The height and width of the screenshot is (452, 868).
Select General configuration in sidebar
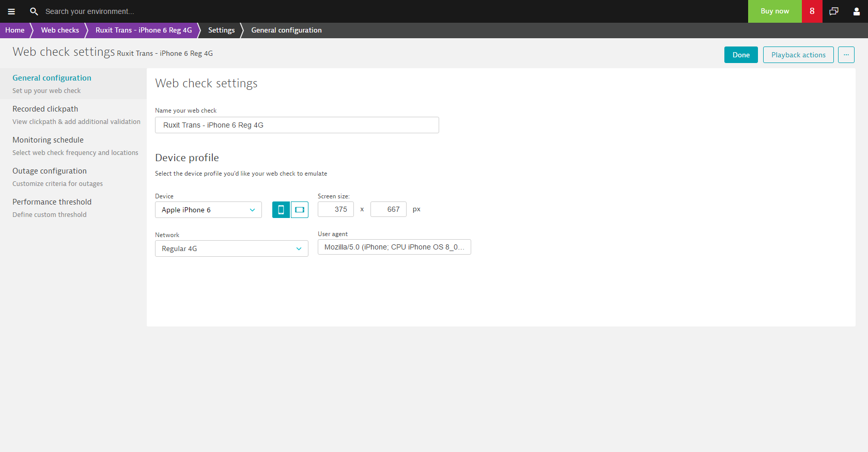(x=73, y=84)
